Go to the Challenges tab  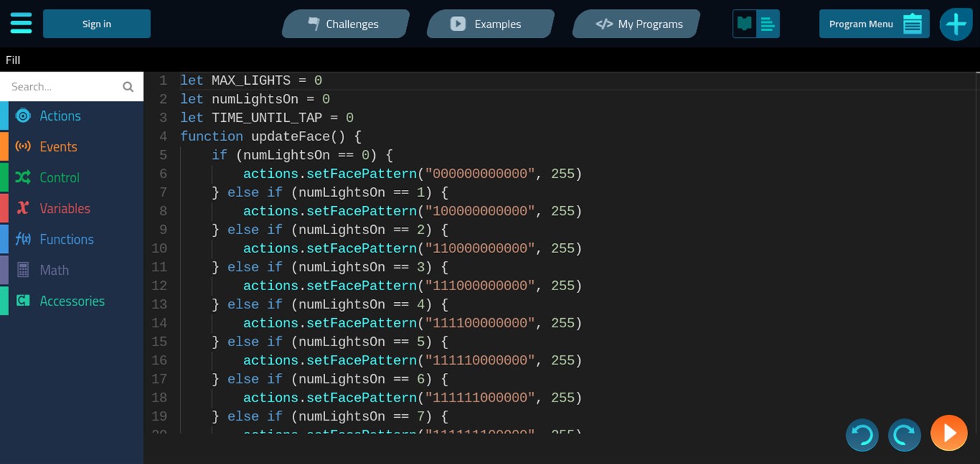pyautogui.click(x=345, y=24)
